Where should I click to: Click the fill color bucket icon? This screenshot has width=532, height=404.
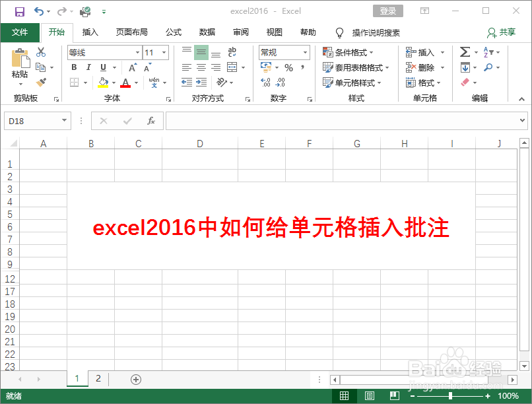[x=103, y=82]
